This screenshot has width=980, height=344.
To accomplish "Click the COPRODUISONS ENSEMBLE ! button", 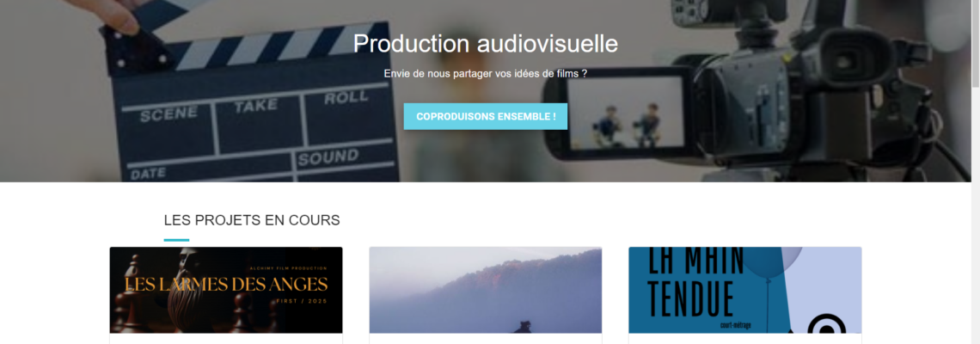I will [x=486, y=116].
